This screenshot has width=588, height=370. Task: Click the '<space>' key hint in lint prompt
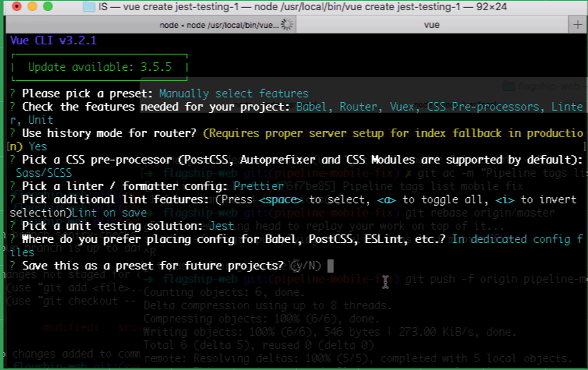(280, 199)
